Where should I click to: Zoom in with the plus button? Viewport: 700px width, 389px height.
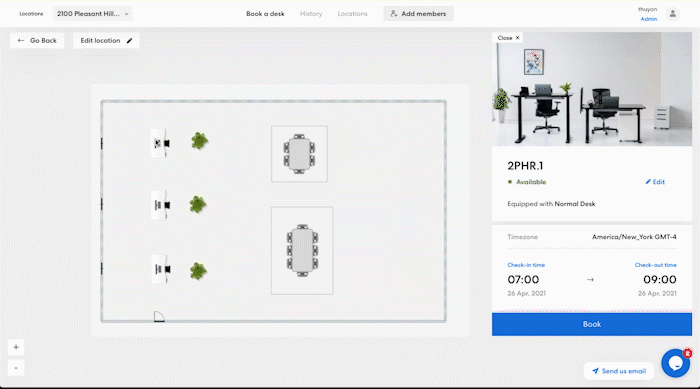[16, 347]
